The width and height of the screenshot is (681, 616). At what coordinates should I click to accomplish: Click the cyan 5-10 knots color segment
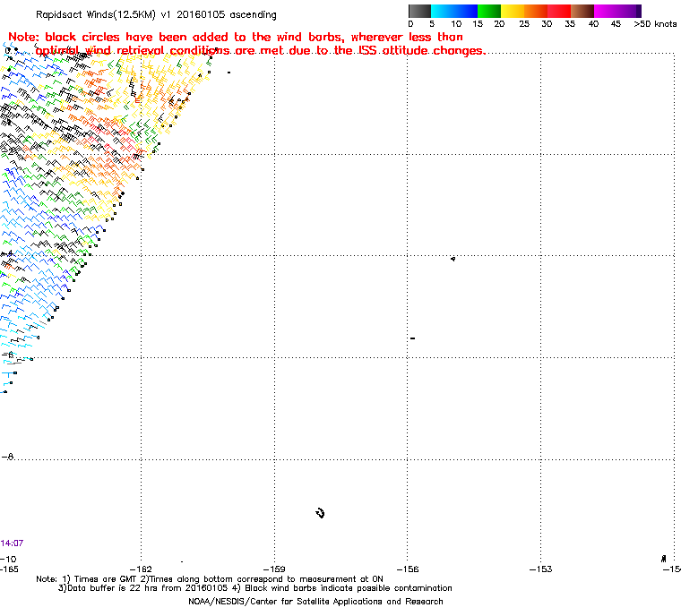pyautogui.click(x=443, y=11)
